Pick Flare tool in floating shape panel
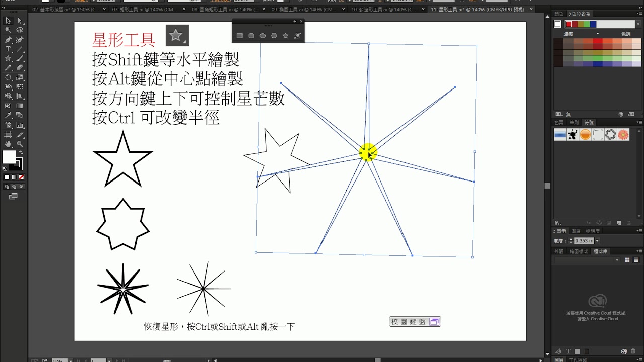The height and width of the screenshot is (362, 644). [297, 36]
